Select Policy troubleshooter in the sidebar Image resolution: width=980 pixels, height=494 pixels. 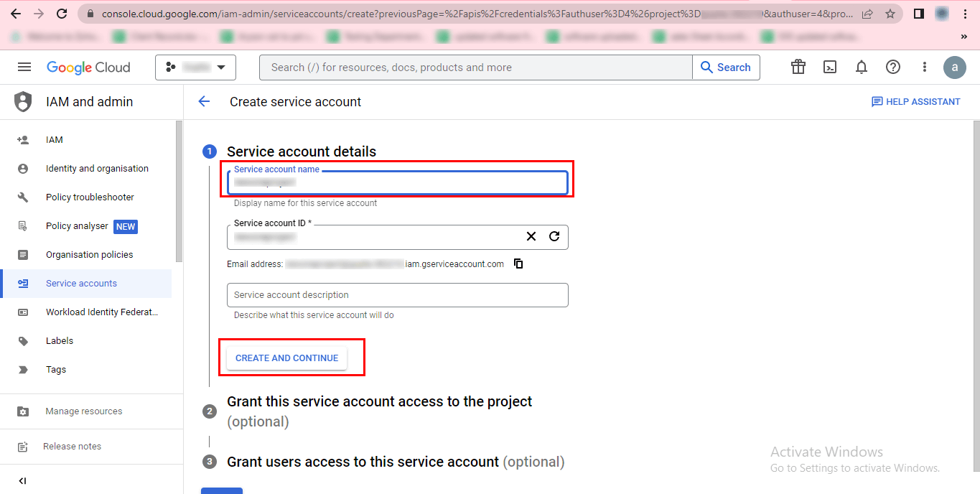[90, 197]
